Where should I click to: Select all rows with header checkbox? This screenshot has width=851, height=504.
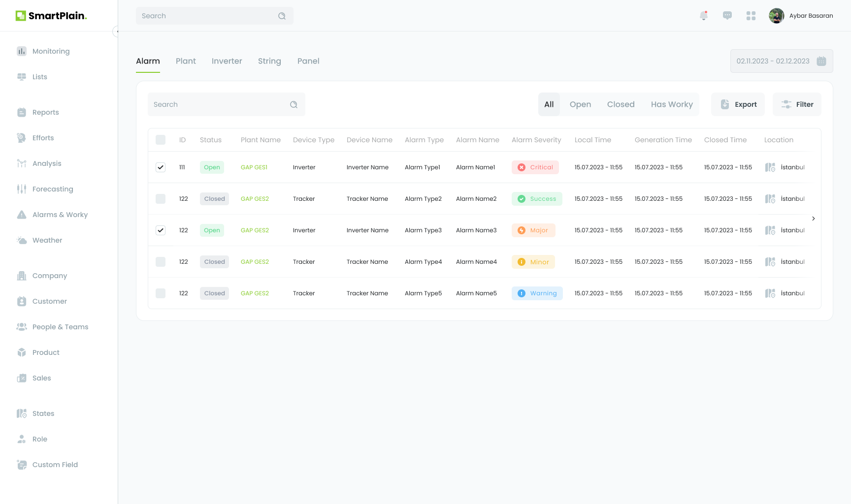[x=161, y=140]
